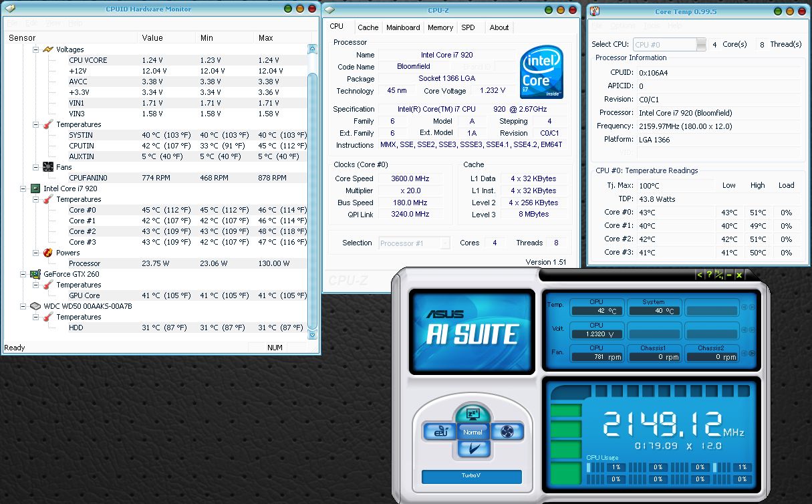Collapse the WDC WD50 00AAKS-00A7B tree node
This screenshot has height=504, width=812.
(x=23, y=306)
